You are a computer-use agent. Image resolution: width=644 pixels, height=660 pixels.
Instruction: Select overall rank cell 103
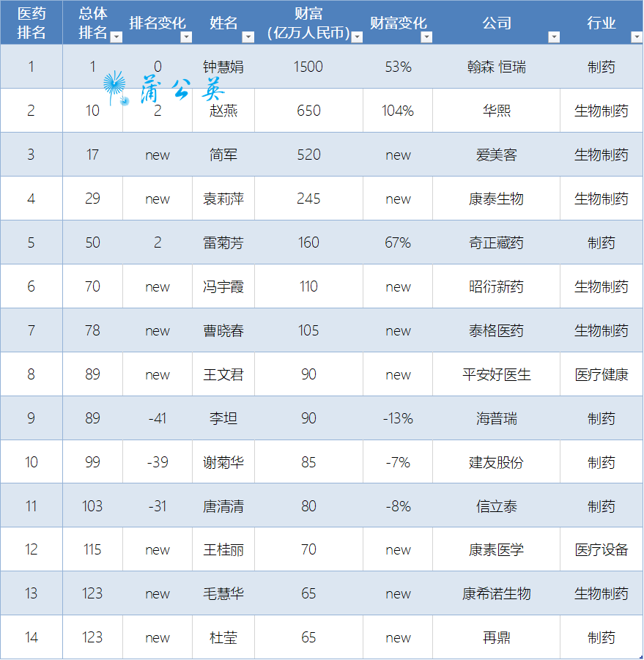click(x=92, y=506)
